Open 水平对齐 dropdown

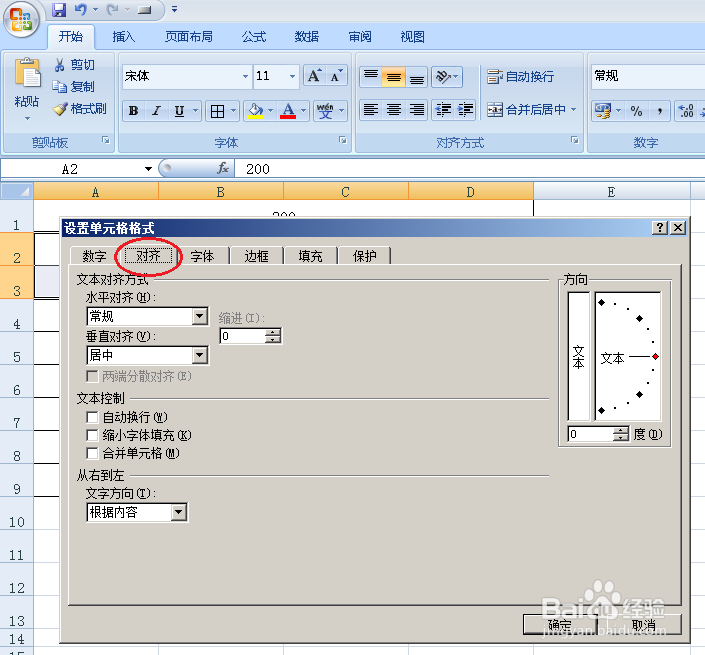pyautogui.click(x=199, y=316)
